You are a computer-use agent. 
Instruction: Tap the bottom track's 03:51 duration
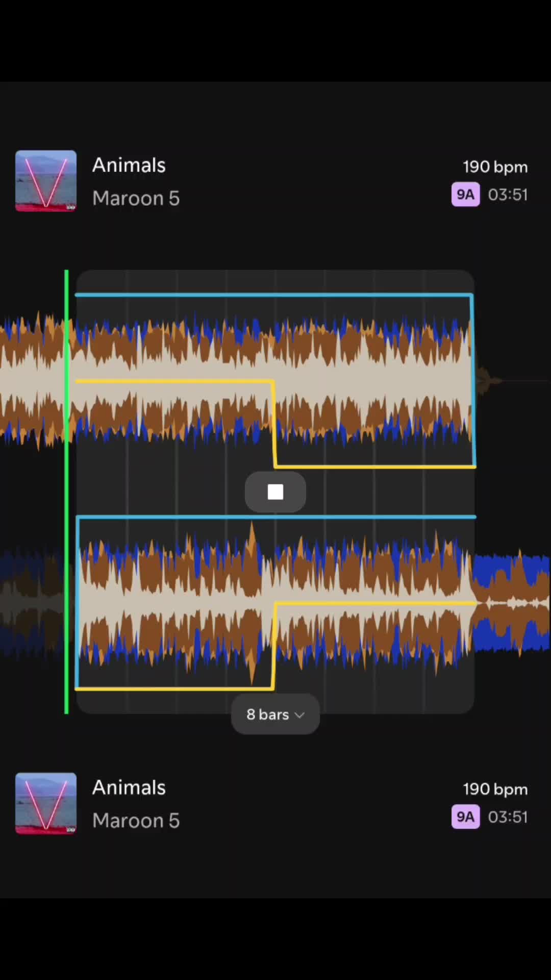click(508, 817)
